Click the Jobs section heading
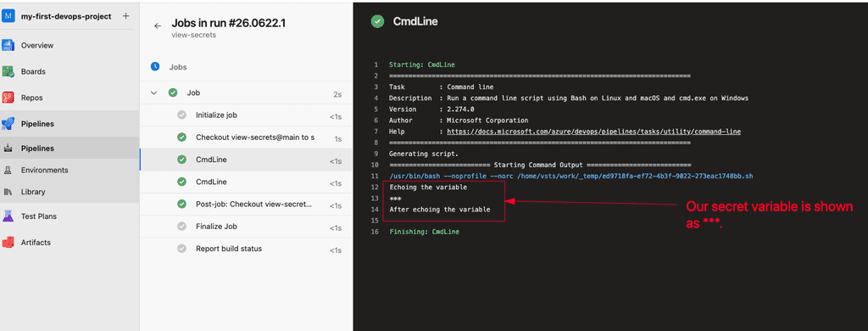The width and height of the screenshot is (868, 331). tap(178, 67)
